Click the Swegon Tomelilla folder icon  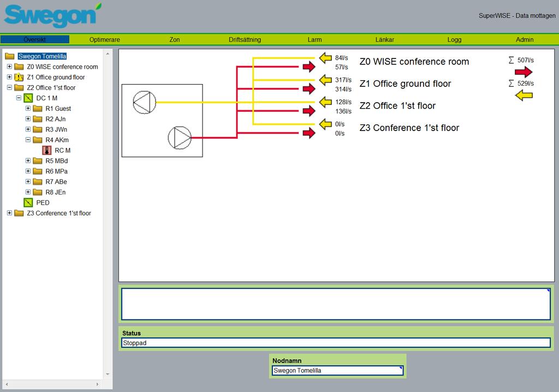pos(10,56)
